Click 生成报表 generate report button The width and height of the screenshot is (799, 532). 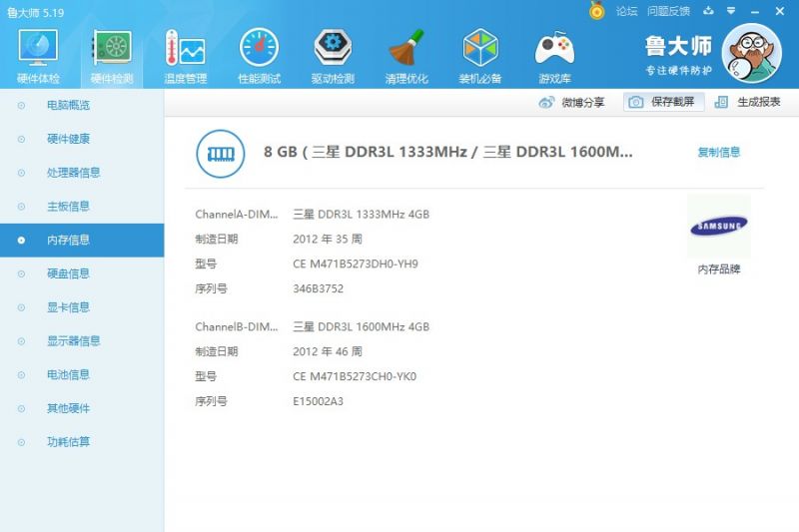click(747, 102)
